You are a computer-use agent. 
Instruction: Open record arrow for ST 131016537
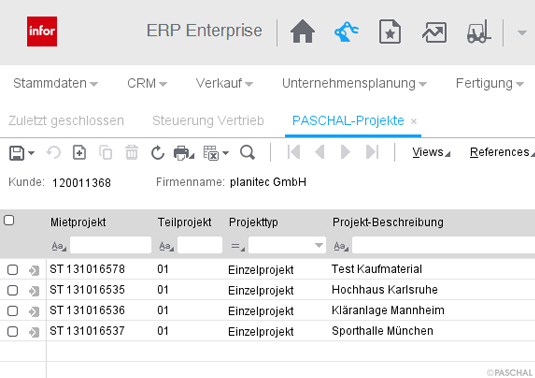tap(34, 332)
